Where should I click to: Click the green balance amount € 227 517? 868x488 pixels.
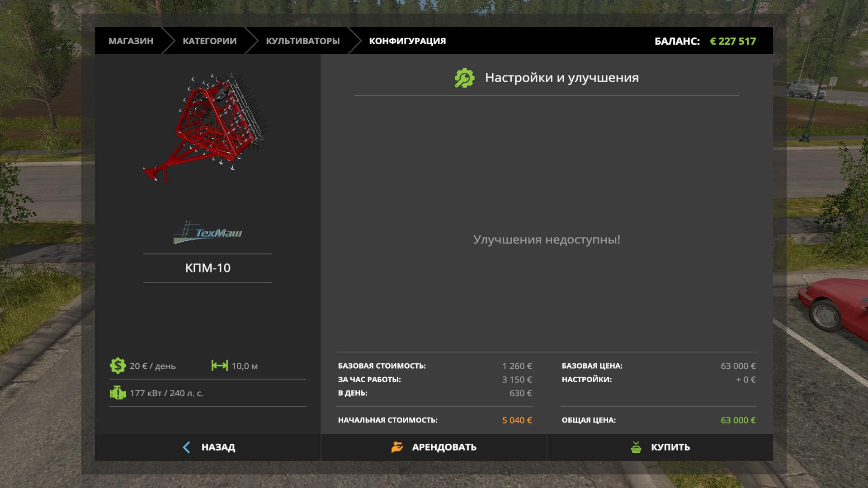[732, 41]
